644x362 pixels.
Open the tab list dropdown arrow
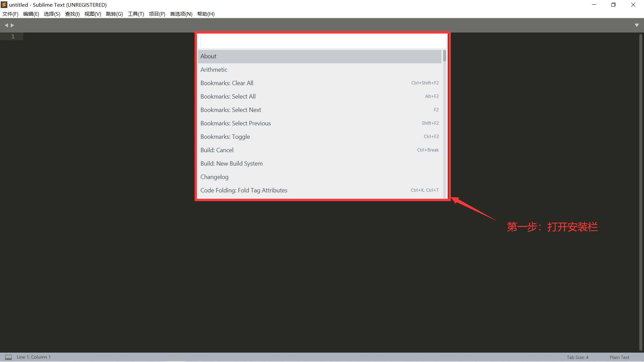coord(637,25)
